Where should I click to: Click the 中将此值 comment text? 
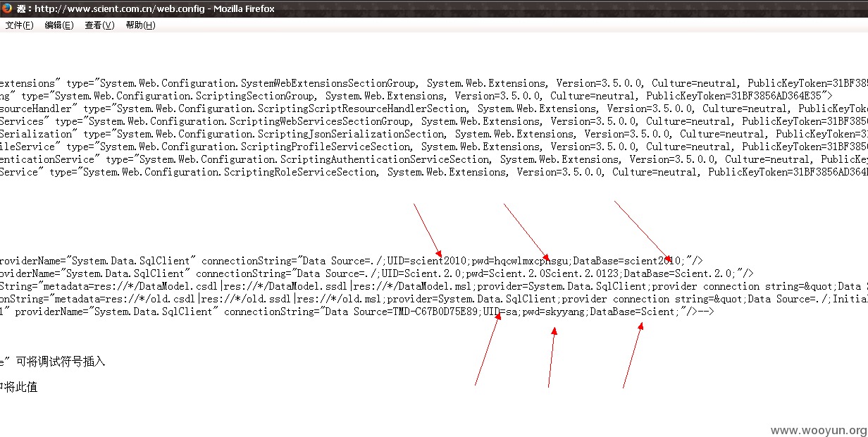(x=20, y=387)
